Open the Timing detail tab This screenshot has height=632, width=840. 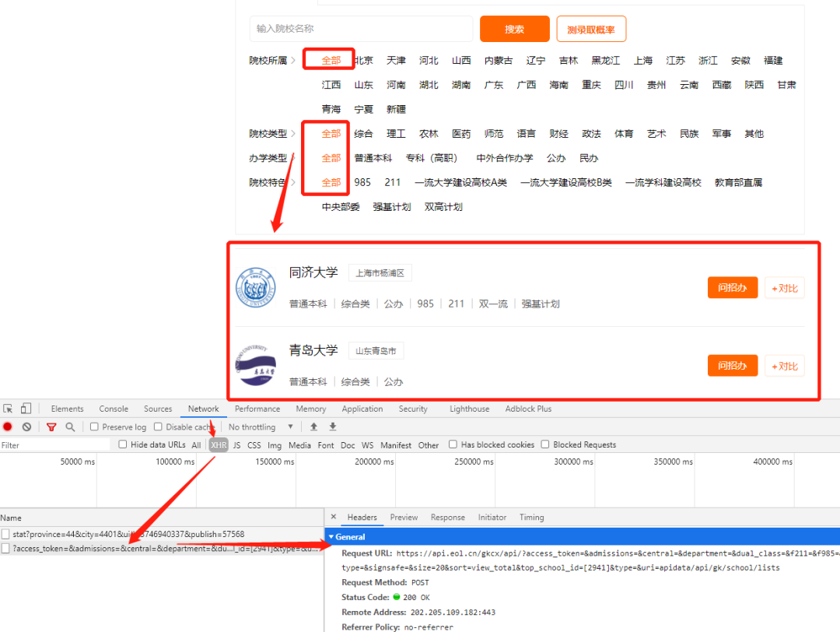point(531,518)
